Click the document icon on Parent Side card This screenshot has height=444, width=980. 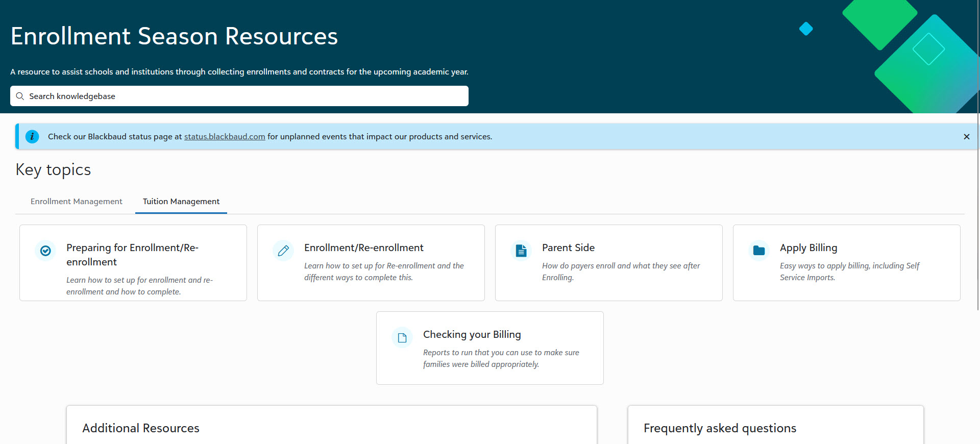pos(521,251)
